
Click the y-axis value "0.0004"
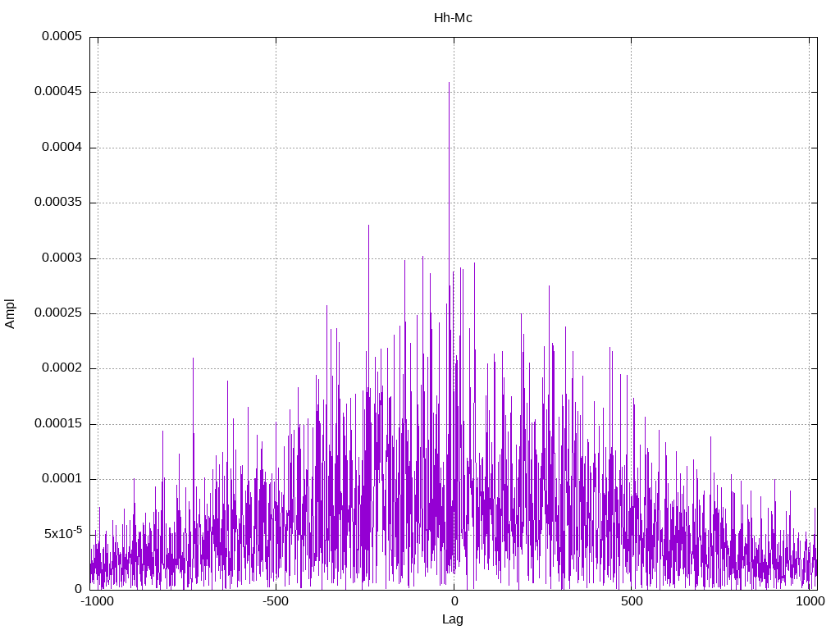62,148
